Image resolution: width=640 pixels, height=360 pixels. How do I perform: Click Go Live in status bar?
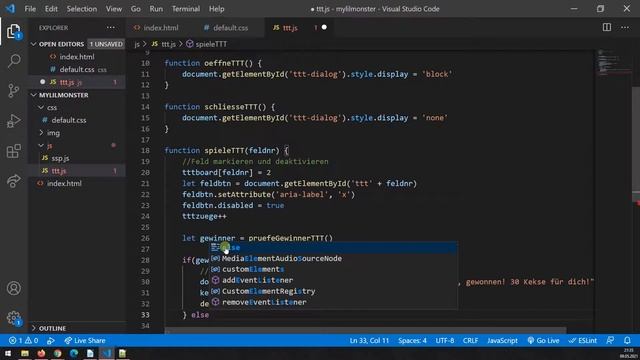[x=543, y=340]
